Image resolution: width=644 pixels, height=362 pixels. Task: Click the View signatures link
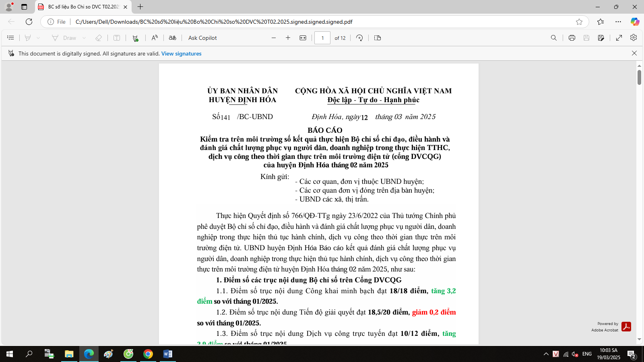tap(181, 53)
